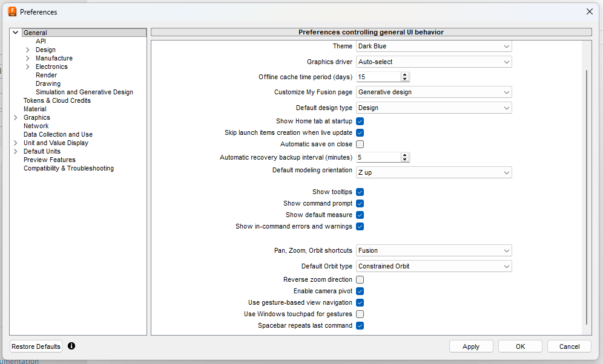Enable Automatic save on close checkbox

click(360, 145)
